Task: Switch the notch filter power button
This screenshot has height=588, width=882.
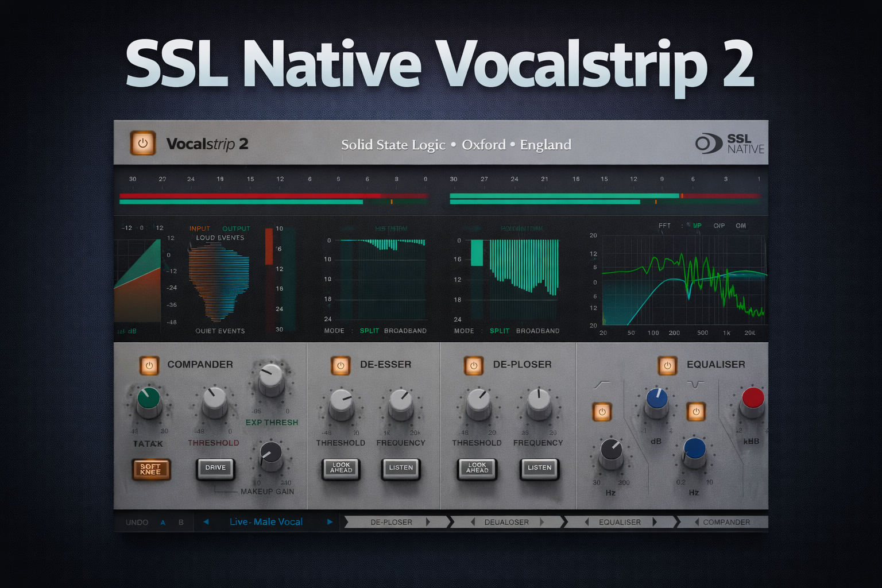Action: click(x=696, y=412)
